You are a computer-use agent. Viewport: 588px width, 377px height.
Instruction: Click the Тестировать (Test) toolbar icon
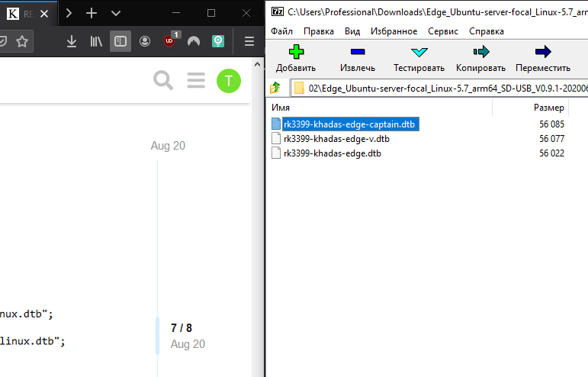[x=419, y=52]
